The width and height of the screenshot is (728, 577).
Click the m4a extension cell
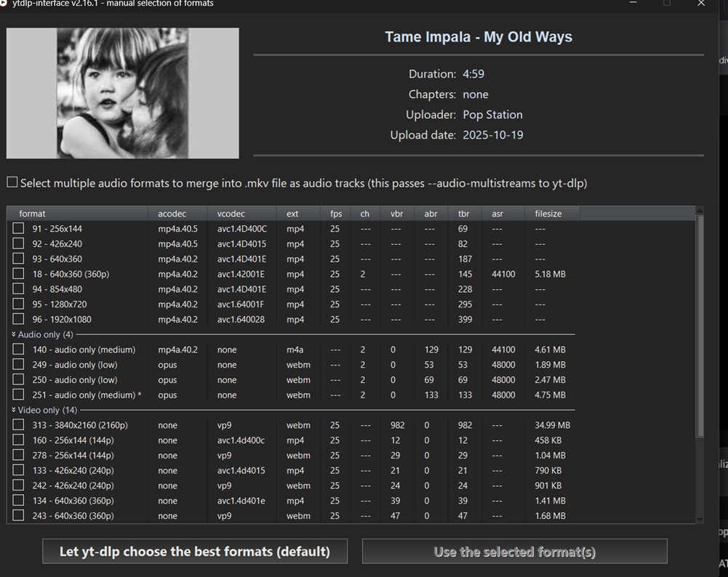[295, 350]
